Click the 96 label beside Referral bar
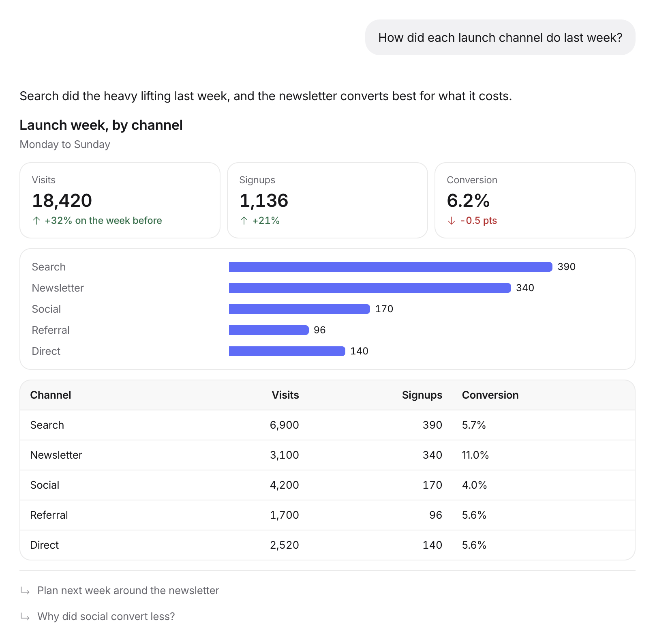Screen dimensions: 655x644 pyautogui.click(x=320, y=330)
